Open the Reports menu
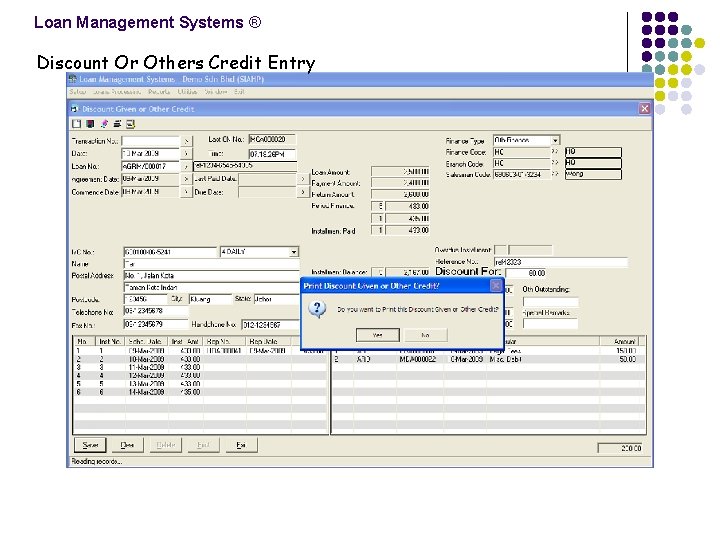 (159, 92)
